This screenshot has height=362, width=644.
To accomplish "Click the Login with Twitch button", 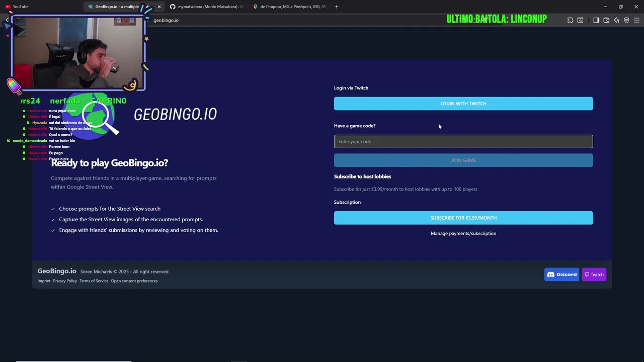I will click(x=463, y=104).
